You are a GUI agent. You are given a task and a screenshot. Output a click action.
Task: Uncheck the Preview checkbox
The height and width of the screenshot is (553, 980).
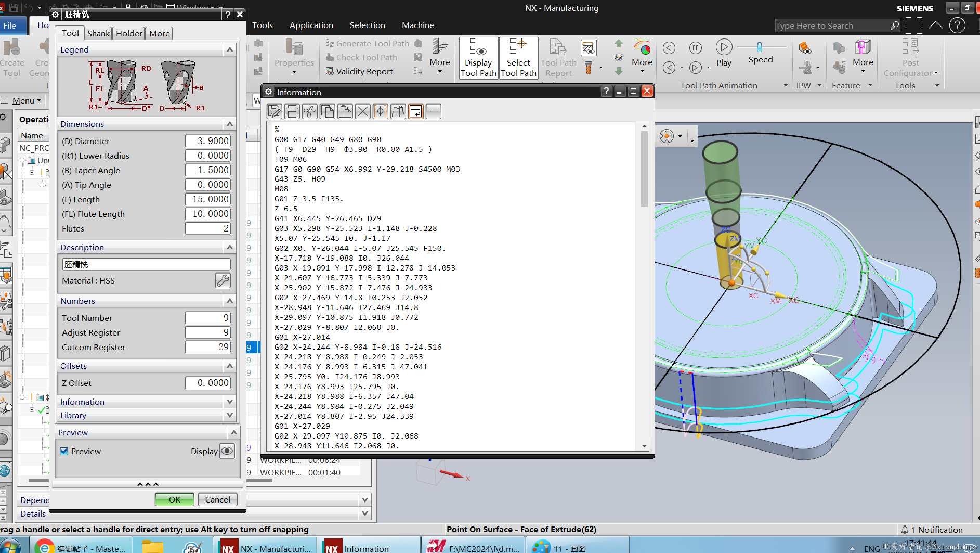64,451
